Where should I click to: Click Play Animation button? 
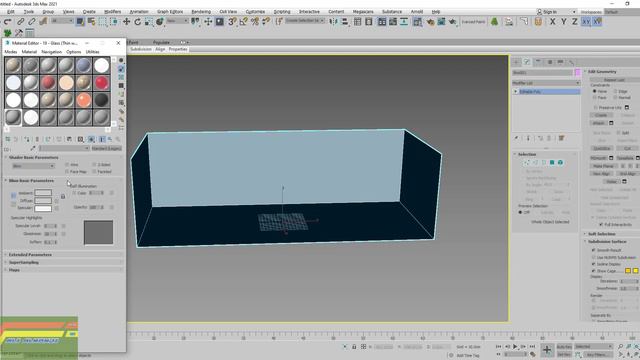pos(515,347)
